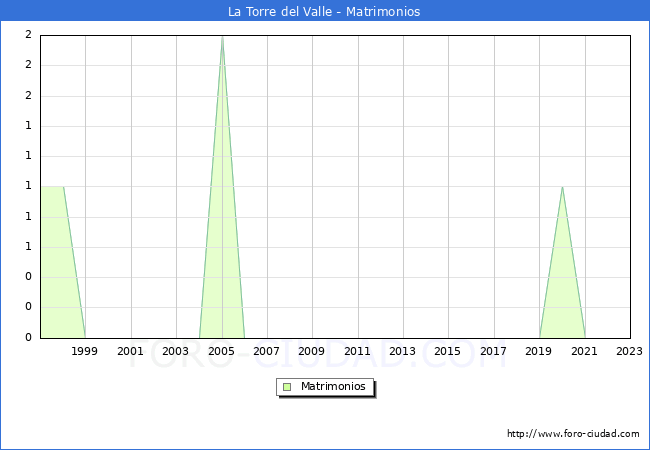Select the 2007 x-axis year label
Screen dimensions: 650x450
(x=267, y=351)
